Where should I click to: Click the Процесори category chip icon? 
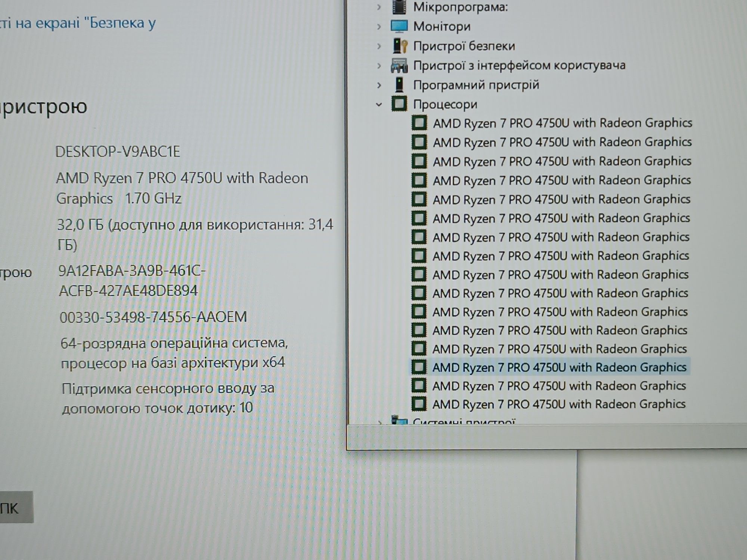[399, 104]
